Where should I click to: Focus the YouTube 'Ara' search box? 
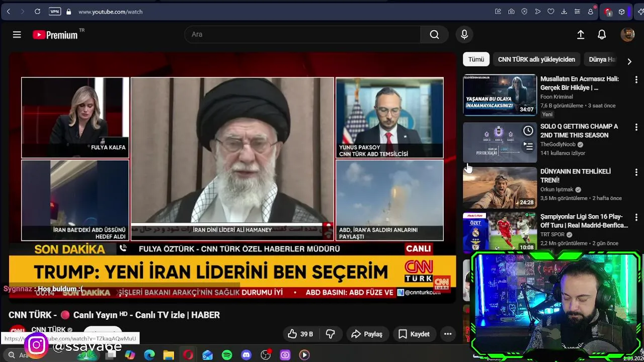[x=303, y=34]
